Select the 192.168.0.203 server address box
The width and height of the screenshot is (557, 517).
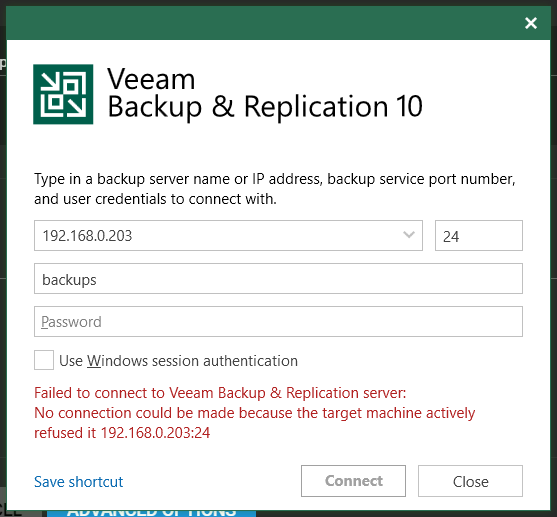pos(228,235)
